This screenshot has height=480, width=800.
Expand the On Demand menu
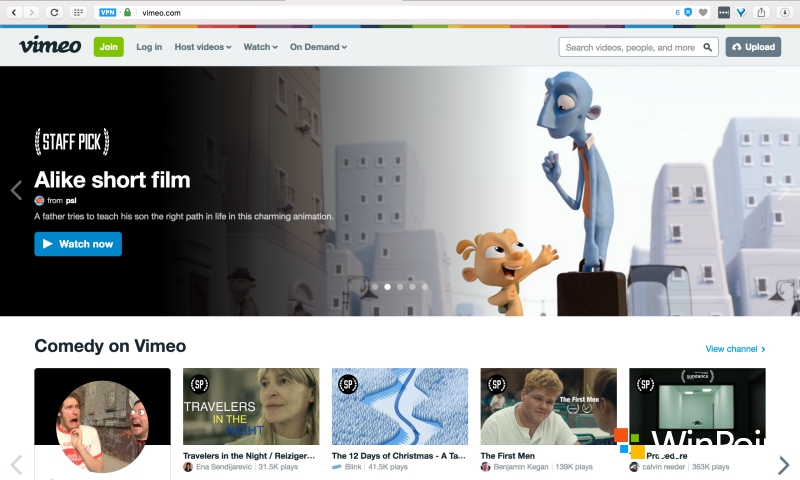(x=318, y=47)
